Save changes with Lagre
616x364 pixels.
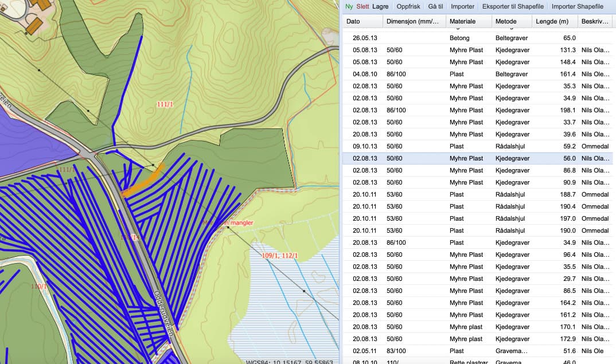[x=380, y=6]
